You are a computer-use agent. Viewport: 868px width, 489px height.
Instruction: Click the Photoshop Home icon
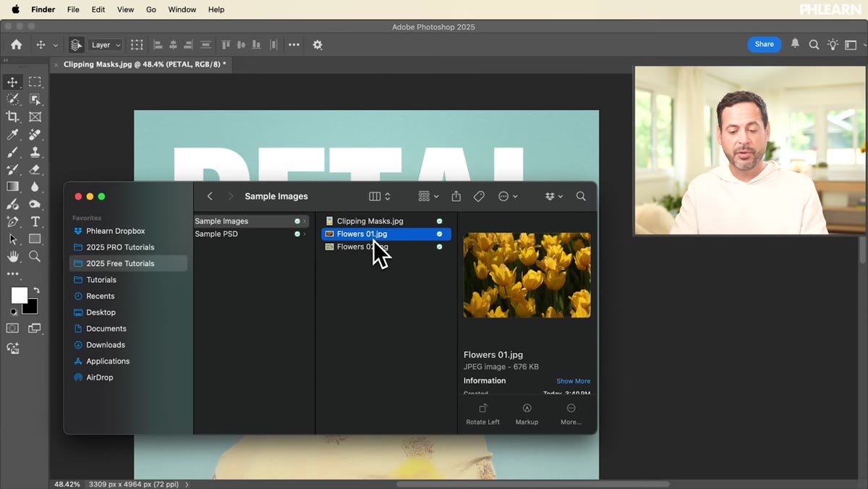[16, 44]
